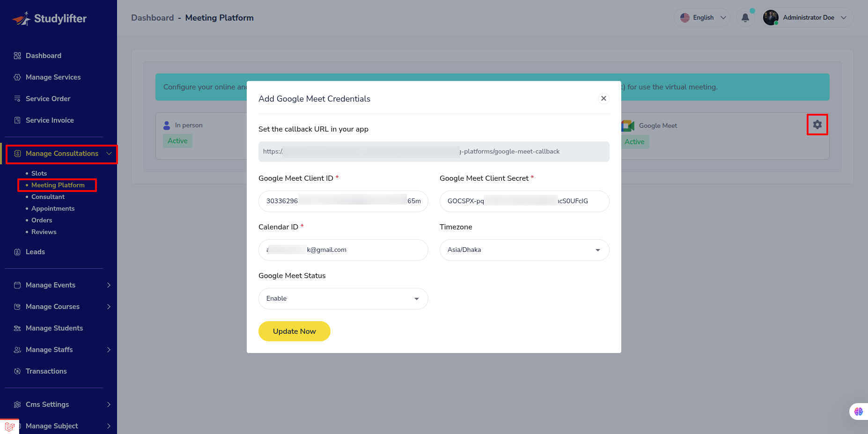Open Administrator Doe account chevron
The height and width of the screenshot is (434, 868).
pyautogui.click(x=844, y=18)
